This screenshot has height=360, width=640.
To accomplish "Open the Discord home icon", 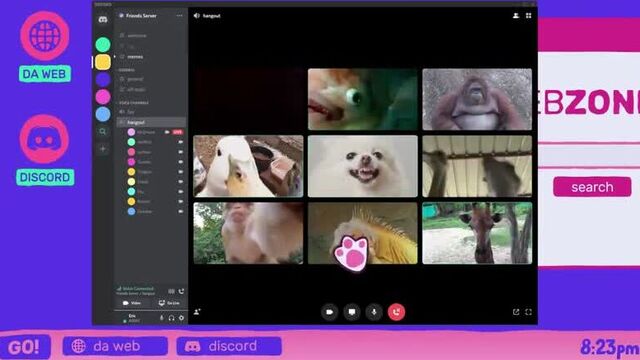I will (103, 19).
